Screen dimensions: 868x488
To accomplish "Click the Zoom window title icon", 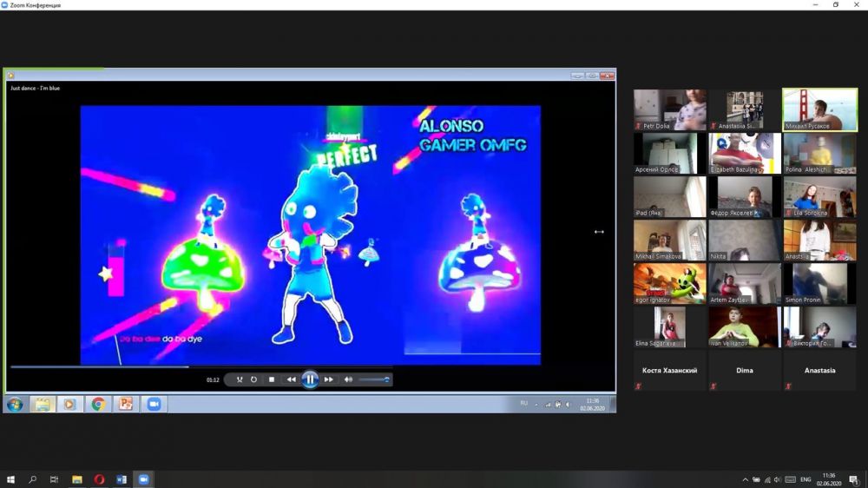I will [4, 5].
